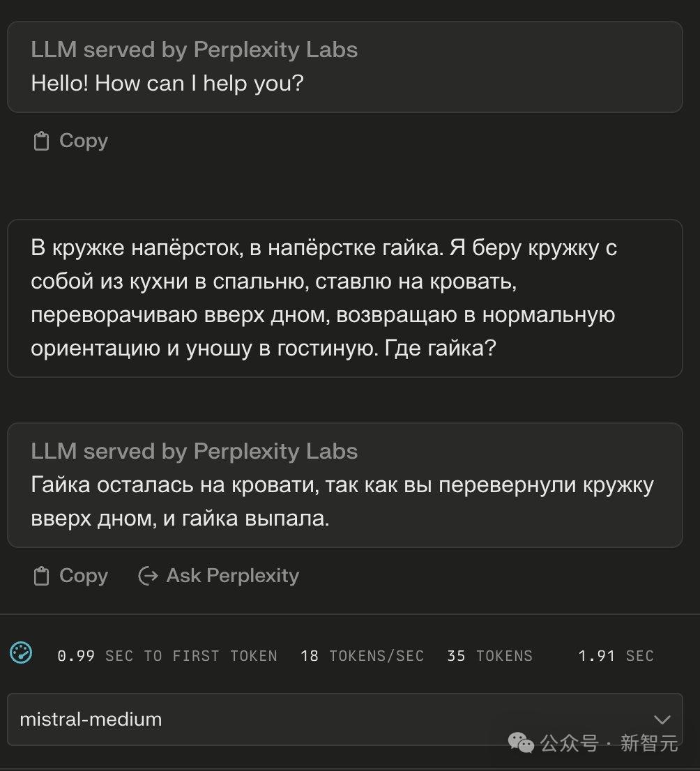The height and width of the screenshot is (771, 700).
Task: Click the answer bubble's "LLM served by Perplexity Labs" header
Action: [194, 452]
